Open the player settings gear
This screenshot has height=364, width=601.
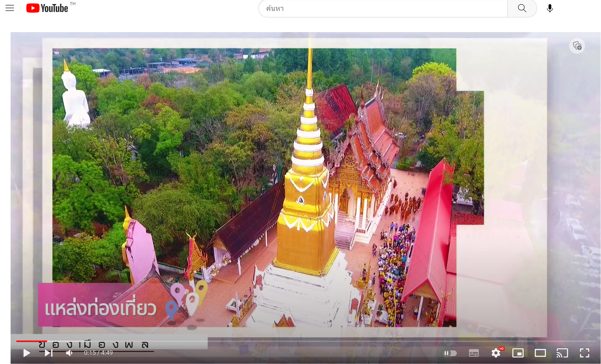pyautogui.click(x=496, y=353)
